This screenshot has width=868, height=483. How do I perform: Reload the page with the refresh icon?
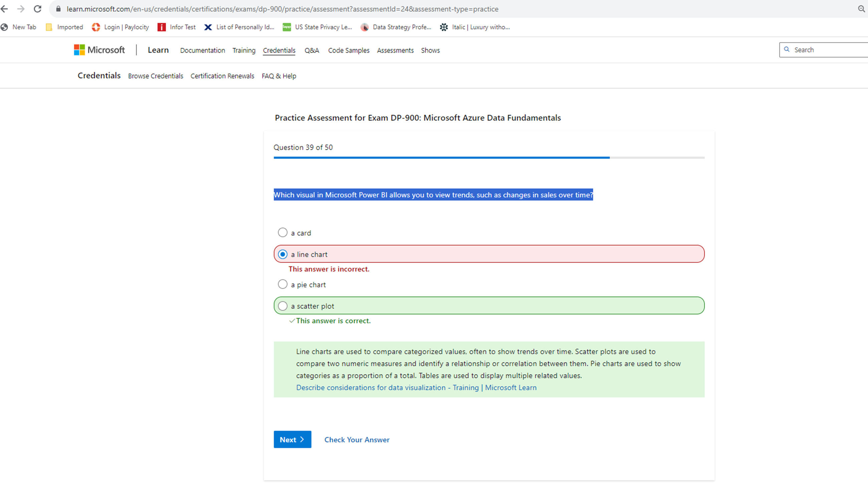pyautogui.click(x=37, y=9)
